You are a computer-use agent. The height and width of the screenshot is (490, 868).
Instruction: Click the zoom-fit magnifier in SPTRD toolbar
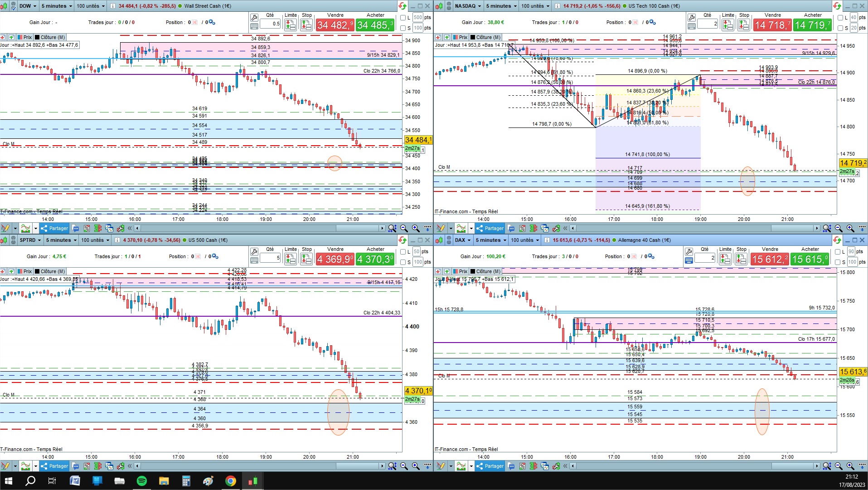coord(392,466)
